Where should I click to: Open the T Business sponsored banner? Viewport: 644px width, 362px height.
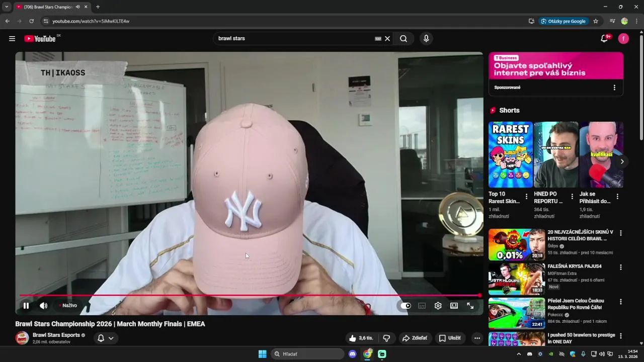tap(556, 66)
